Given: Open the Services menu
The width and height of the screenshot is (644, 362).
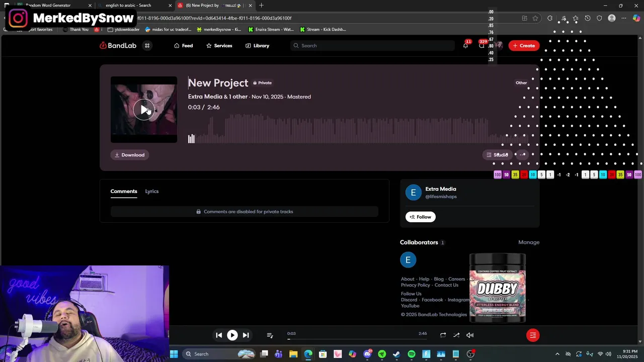Looking at the screenshot, I should click(x=219, y=45).
